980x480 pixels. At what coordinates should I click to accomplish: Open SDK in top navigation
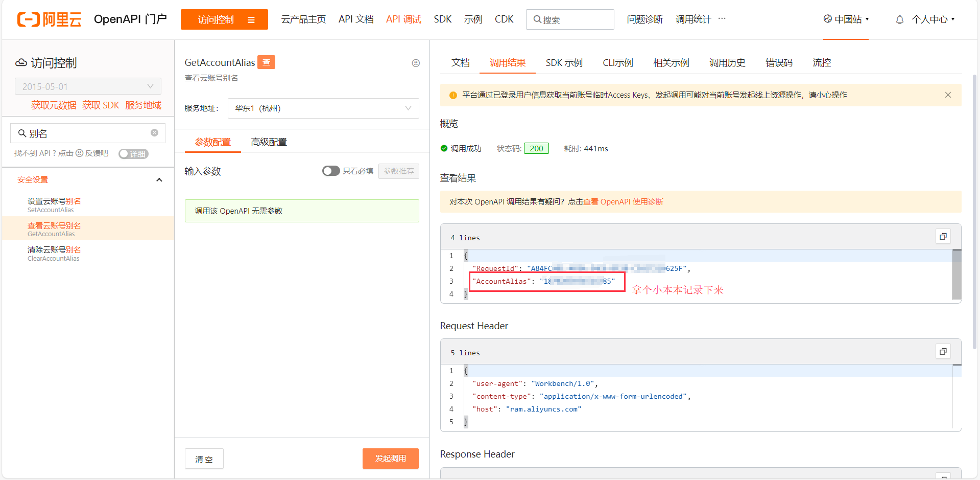click(x=442, y=19)
